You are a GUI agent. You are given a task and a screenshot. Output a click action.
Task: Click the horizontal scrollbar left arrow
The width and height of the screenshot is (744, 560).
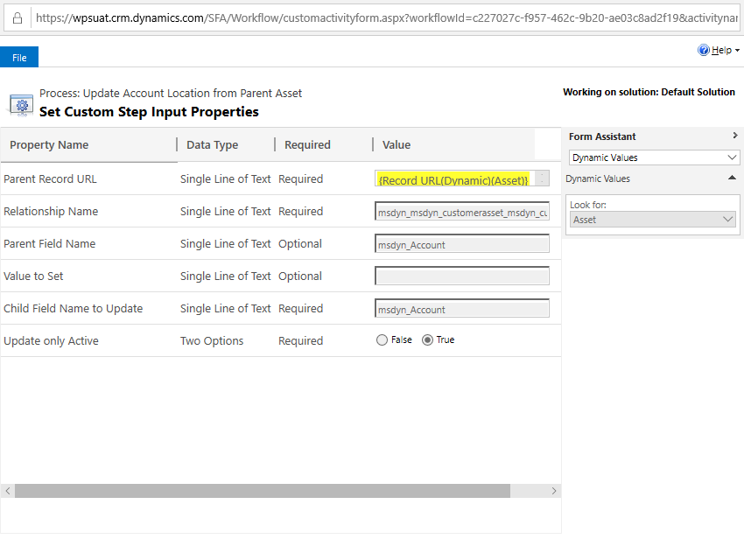[8, 491]
